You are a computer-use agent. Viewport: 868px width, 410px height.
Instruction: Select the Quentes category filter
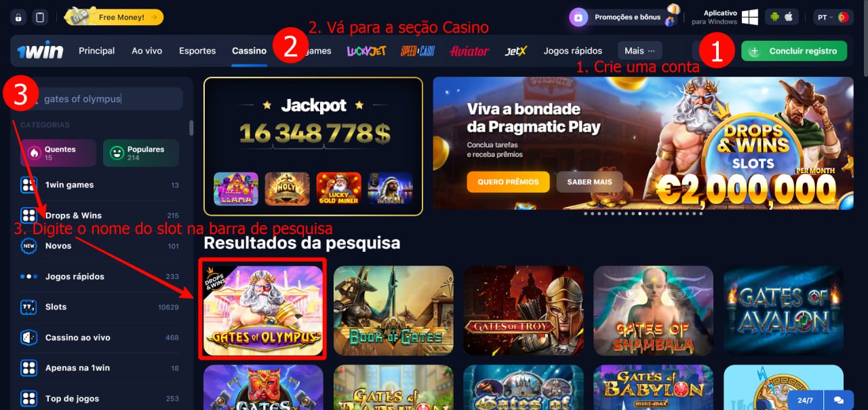[x=58, y=153]
